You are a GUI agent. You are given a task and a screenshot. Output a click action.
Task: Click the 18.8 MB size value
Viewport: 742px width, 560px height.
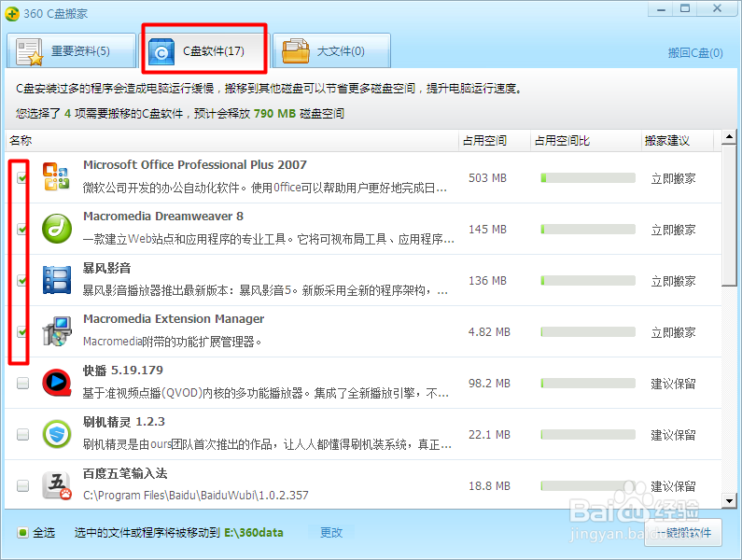pyautogui.click(x=489, y=485)
